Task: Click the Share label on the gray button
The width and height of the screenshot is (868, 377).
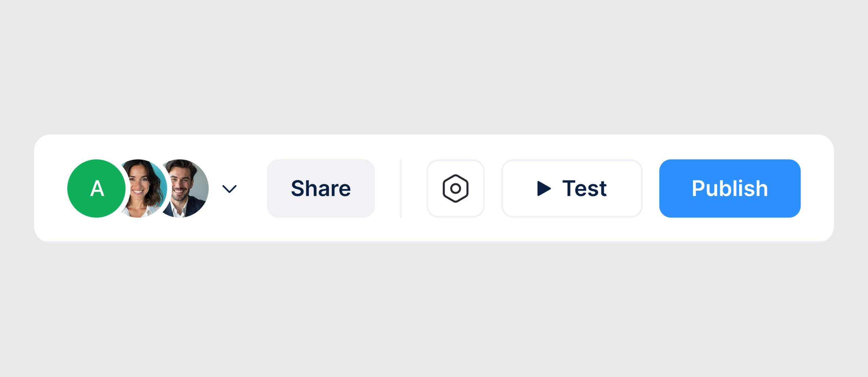Action: (321, 188)
